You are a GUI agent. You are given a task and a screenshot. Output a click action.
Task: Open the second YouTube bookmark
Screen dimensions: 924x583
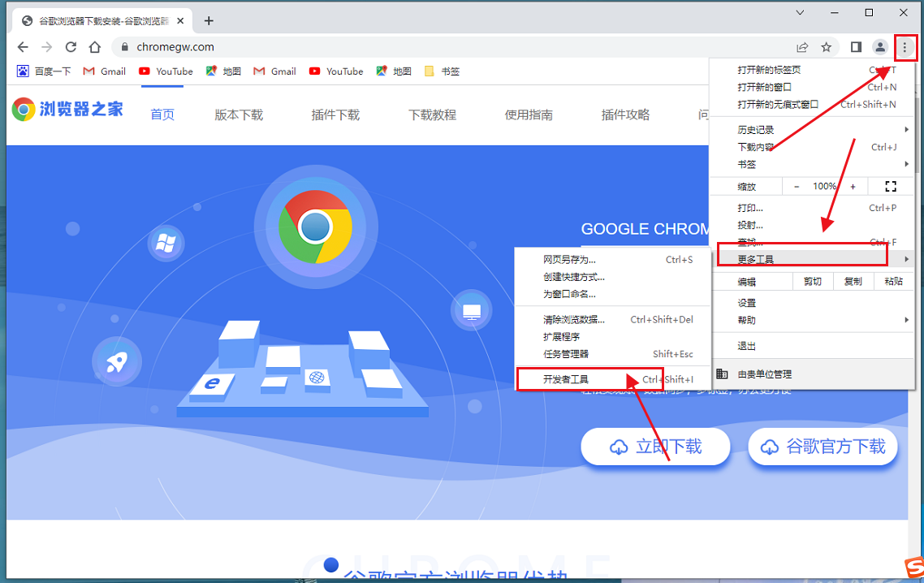click(x=336, y=71)
